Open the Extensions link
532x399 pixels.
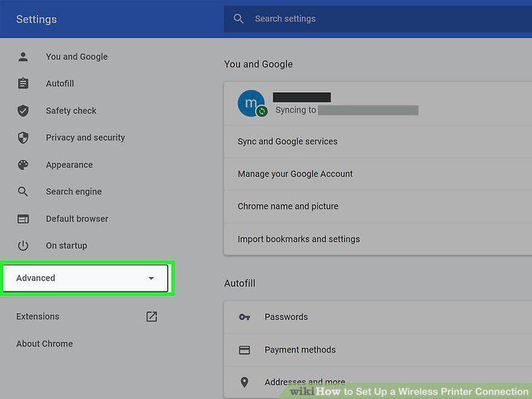pyautogui.click(x=38, y=316)
